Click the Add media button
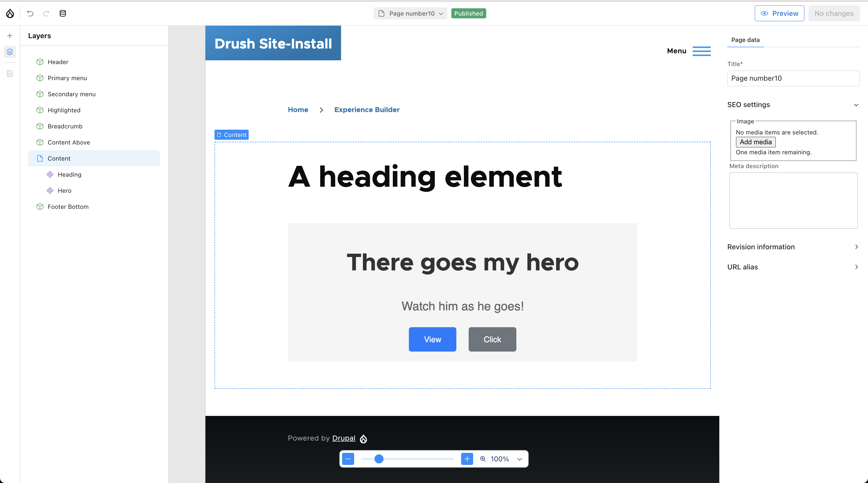868x483 pixels. [x=755, y=142]
